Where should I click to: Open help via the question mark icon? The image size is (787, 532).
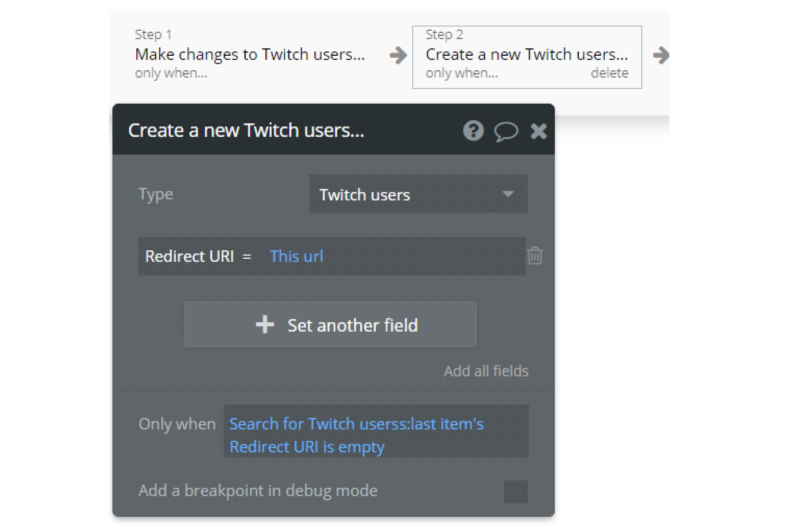(x=473, y=131)
